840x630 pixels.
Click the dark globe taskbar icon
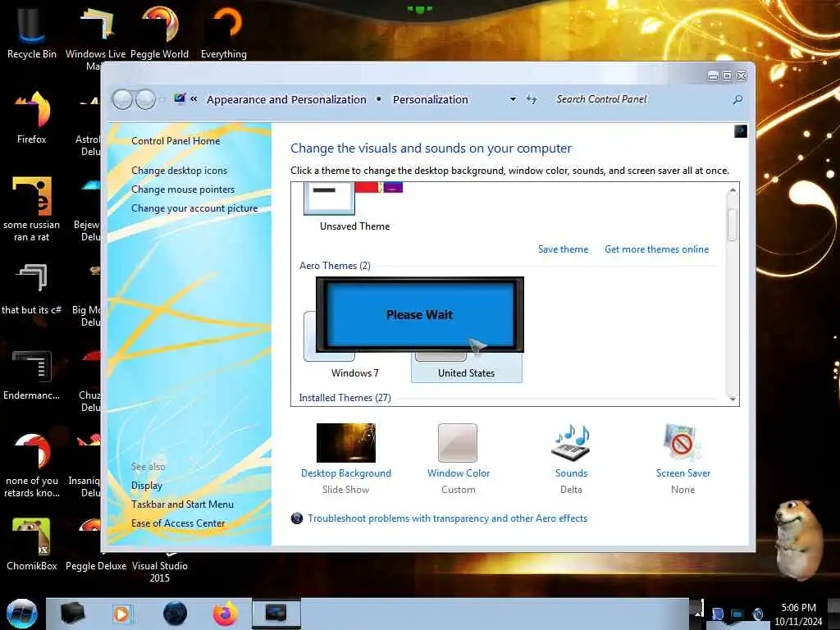point(176,614)
